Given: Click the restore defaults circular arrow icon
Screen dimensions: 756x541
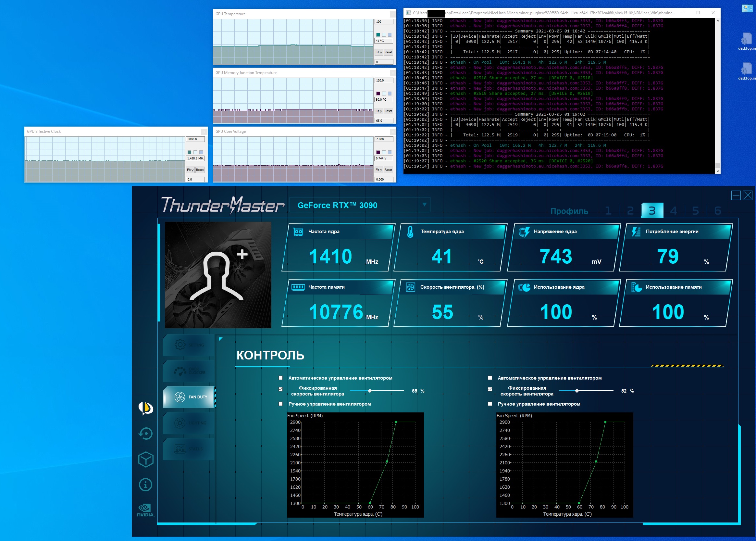Looking at the screenshot, I should coord(145,434).
